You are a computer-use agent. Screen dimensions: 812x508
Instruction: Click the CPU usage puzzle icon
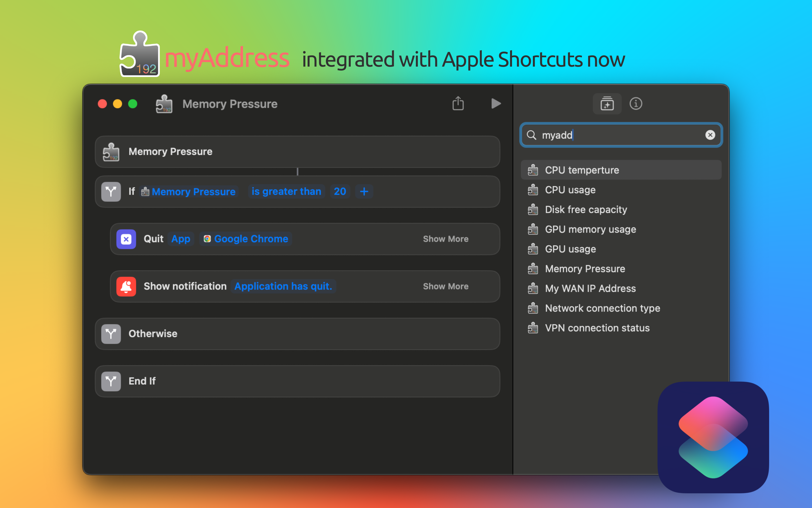point(533,190)
